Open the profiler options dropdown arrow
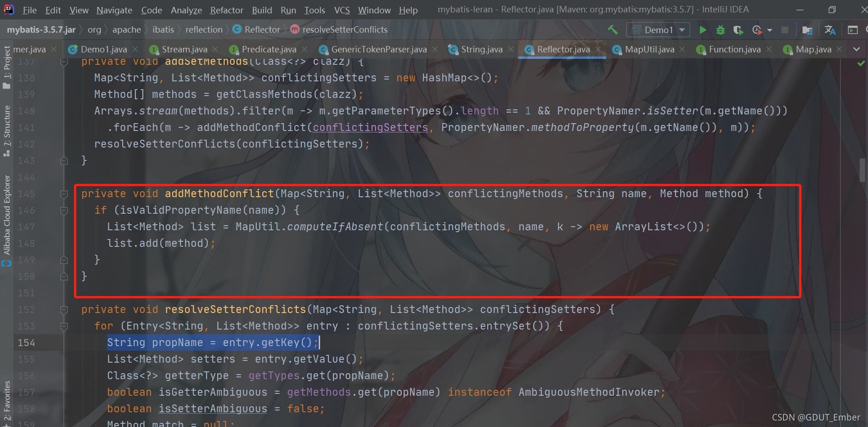The height and width of the screenshot is (427, 868). pos(770,30)
